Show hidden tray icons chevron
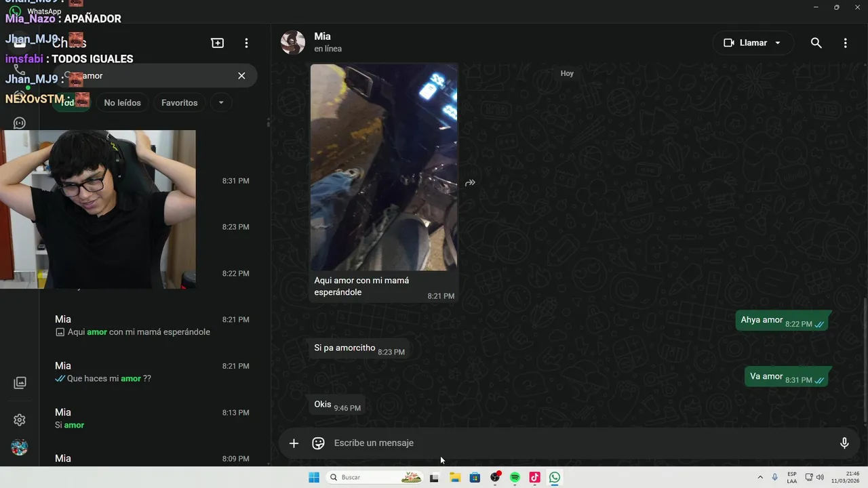Viewport: 868px width, 488px height. (760, 477)
